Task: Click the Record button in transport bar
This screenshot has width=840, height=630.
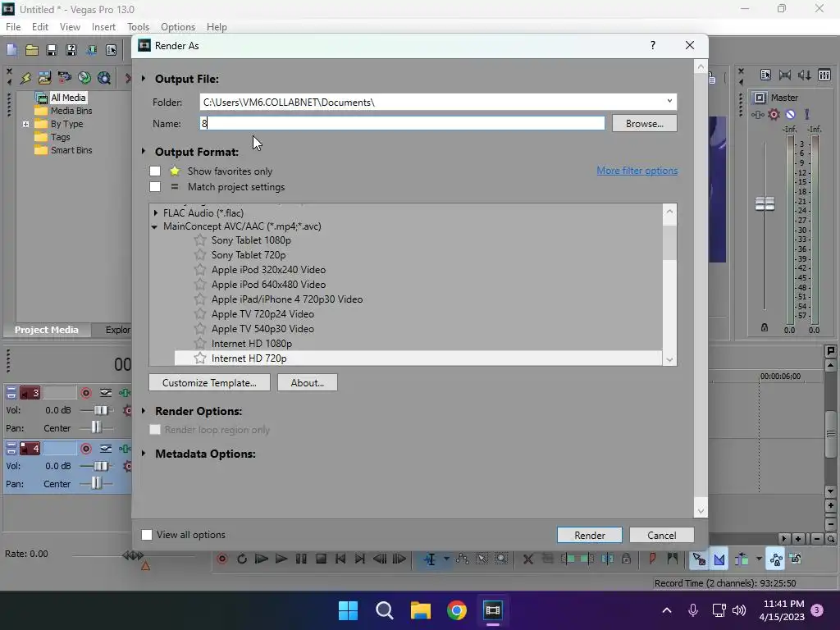Action: (221, 559)
